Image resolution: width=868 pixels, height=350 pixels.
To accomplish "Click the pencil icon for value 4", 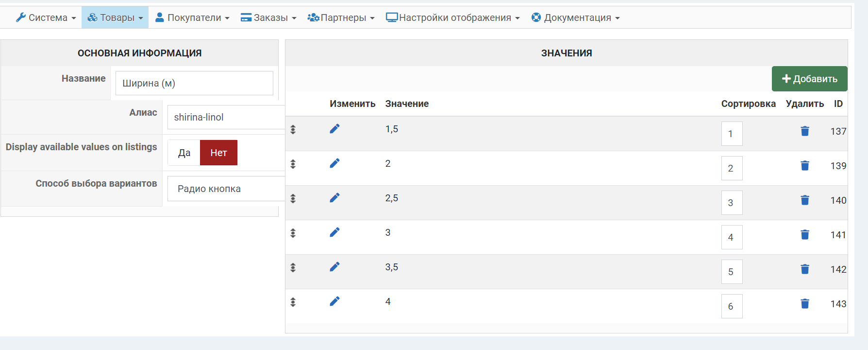I will pyautogui.click(x=334, y=301).
